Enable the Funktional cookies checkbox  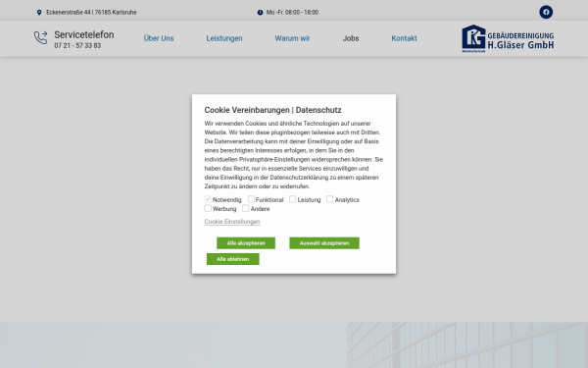click(251, 199)
